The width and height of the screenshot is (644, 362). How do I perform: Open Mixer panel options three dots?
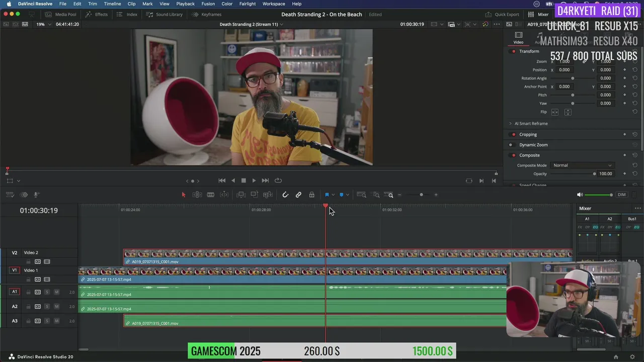[x=637, y=209]
